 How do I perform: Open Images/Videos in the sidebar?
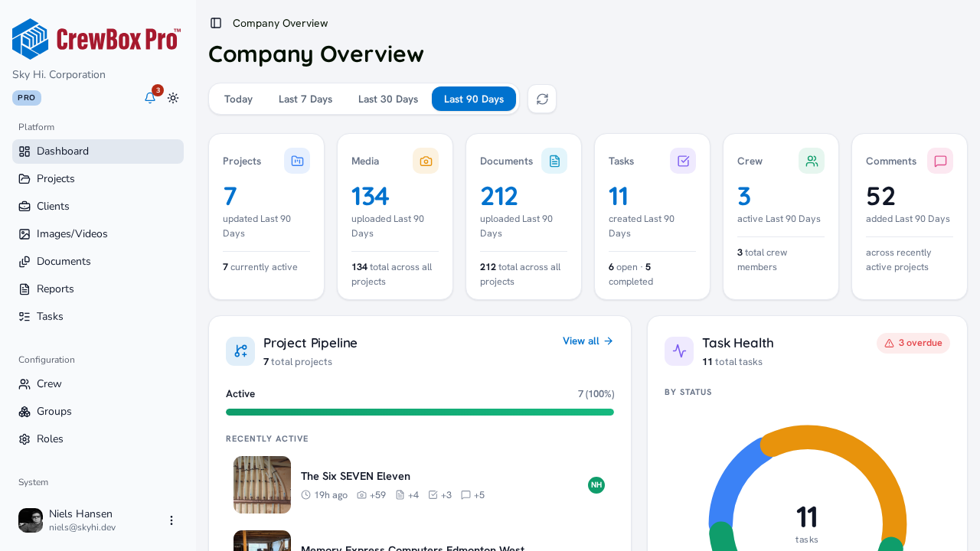click(98, 234)
